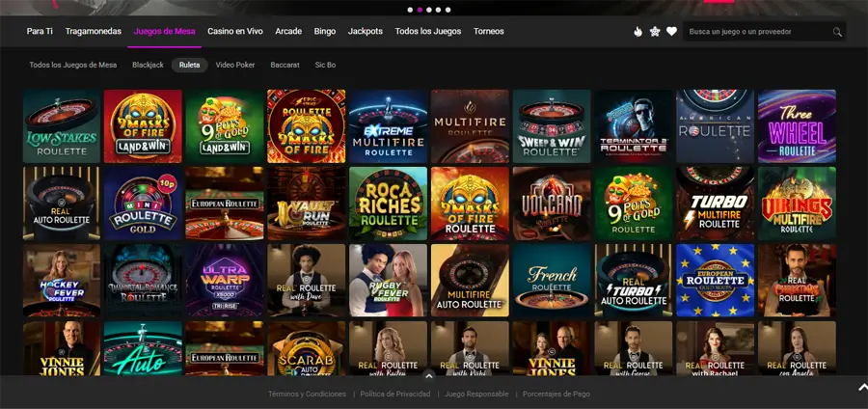Click the search magnifier icon

837,32
